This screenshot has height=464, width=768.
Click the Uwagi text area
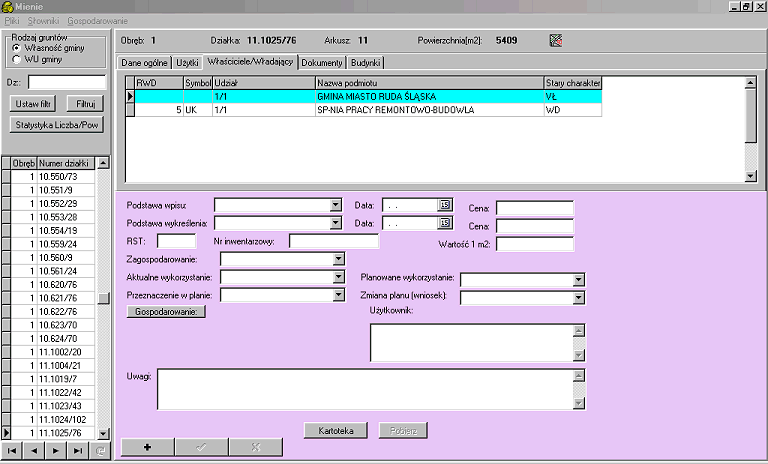pos(365,390)
